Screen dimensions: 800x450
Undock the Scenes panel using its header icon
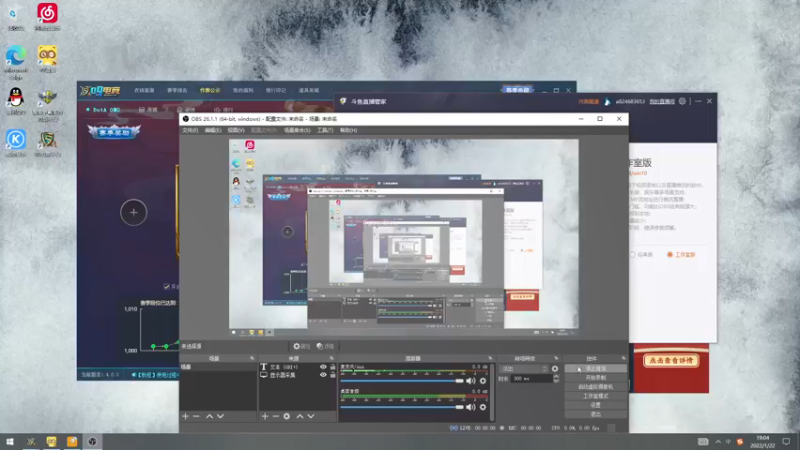coord(252,358)
